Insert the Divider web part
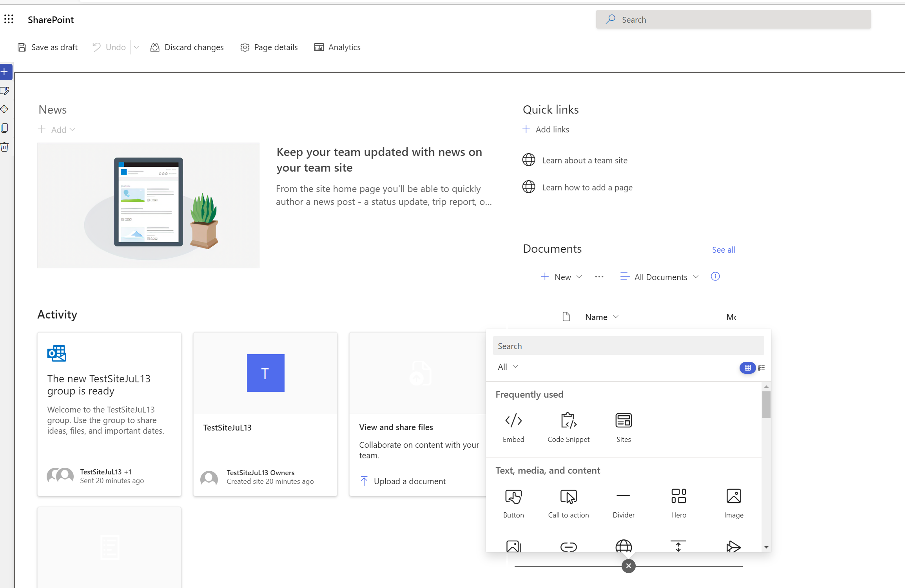Image resolution: width=905 pixels, height=588 pixels. [623, 503]
